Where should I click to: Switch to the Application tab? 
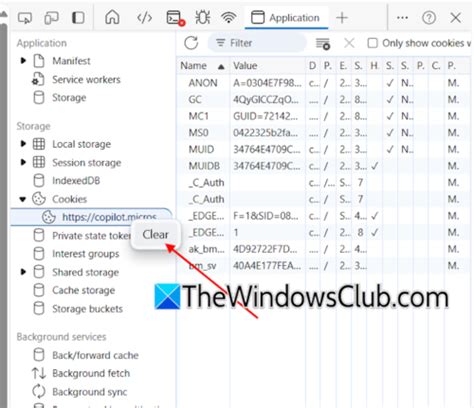point(286,18)
